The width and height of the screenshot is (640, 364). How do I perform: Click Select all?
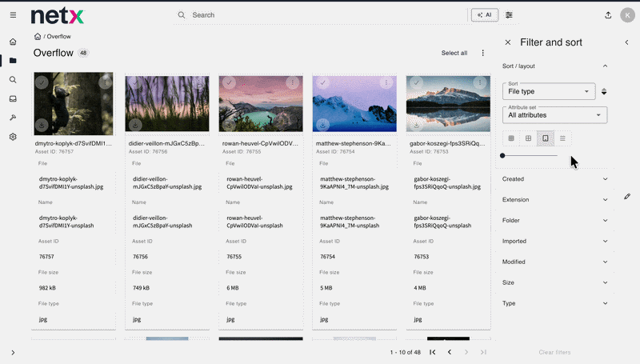[454, 53]
